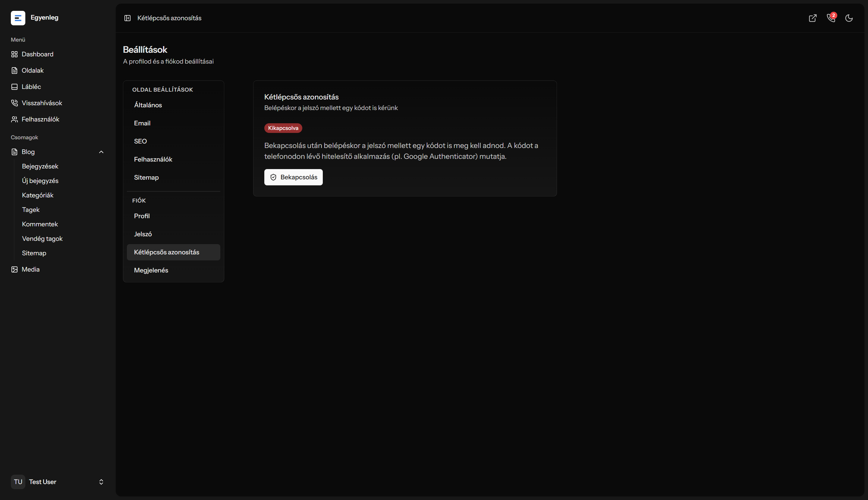Click the Kikapcsolva status badge
868x500 pixels.
283,128
